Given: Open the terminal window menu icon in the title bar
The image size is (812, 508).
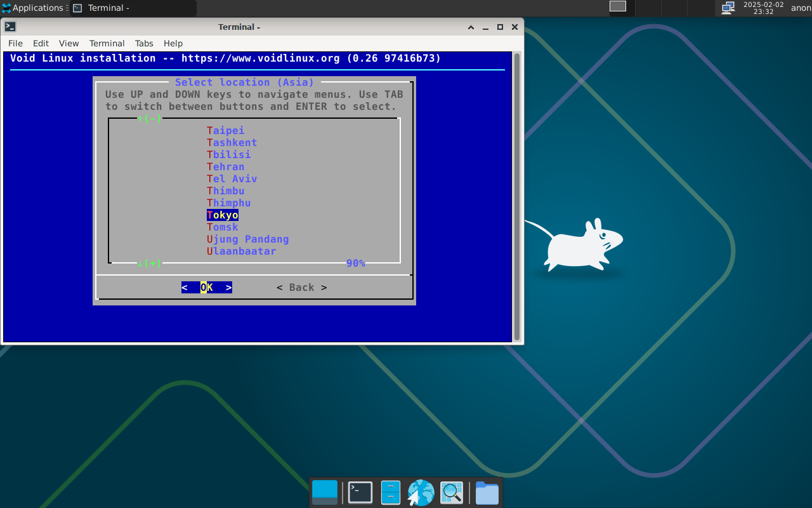Looking at the screenshot, I should click(10, 27).
